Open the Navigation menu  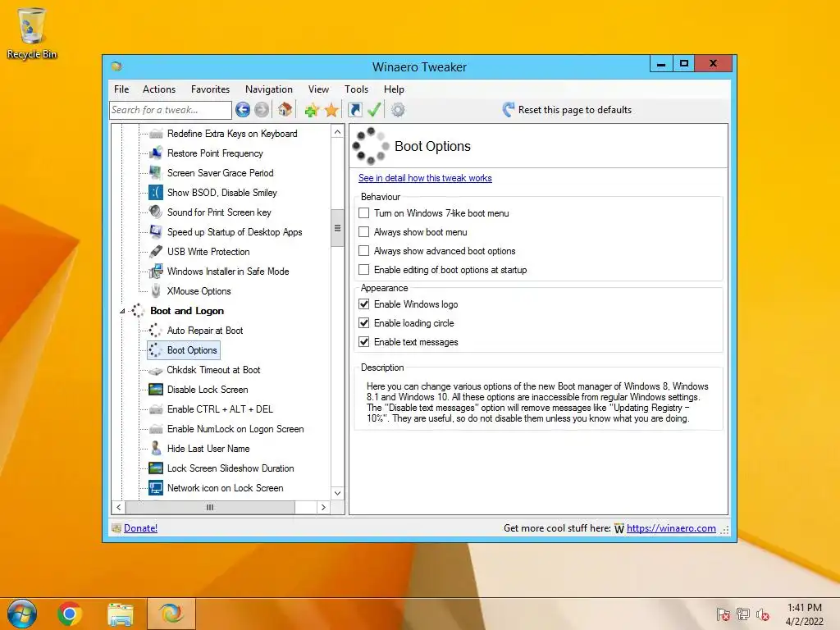point(269,89)
